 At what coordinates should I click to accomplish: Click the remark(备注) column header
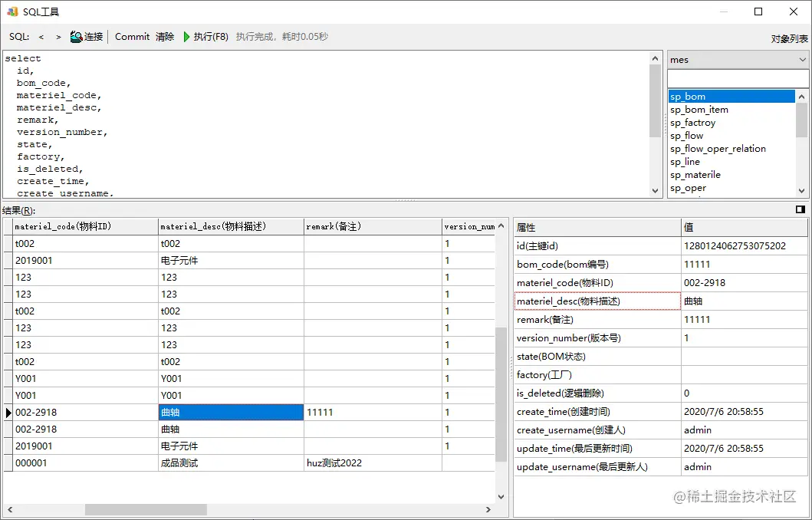point(373,226)
